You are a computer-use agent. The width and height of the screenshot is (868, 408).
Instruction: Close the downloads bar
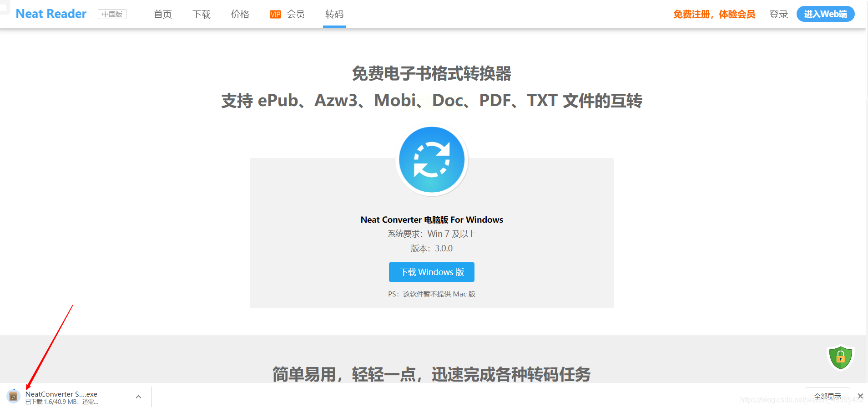tap(860, 396)
